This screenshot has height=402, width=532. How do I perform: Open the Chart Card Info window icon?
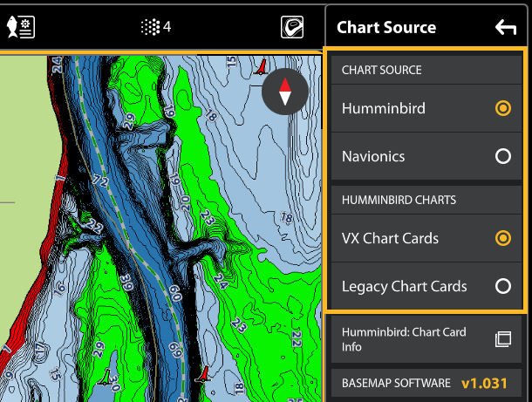503,339
